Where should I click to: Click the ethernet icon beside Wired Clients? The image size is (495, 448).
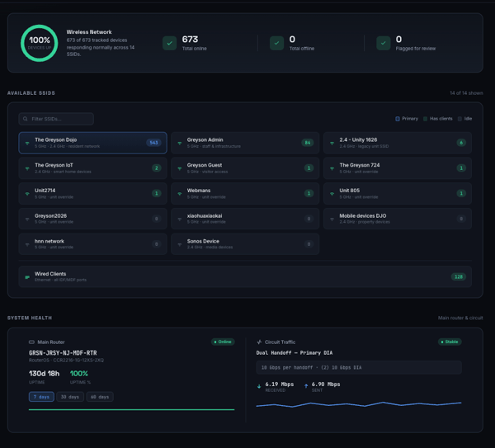point(27,277)
